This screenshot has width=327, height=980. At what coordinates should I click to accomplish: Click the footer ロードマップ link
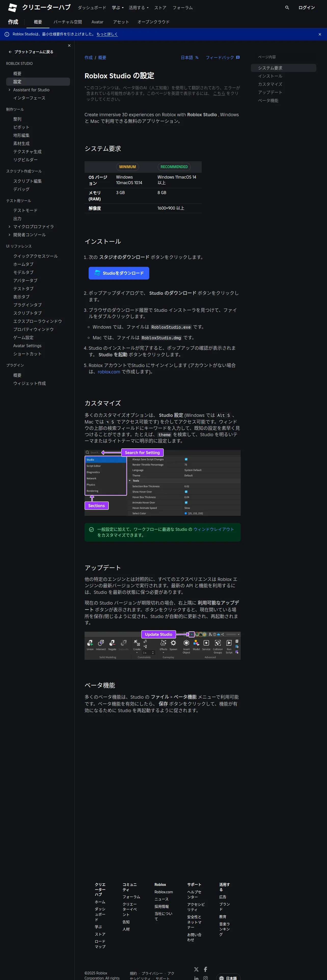pos(100,944)
